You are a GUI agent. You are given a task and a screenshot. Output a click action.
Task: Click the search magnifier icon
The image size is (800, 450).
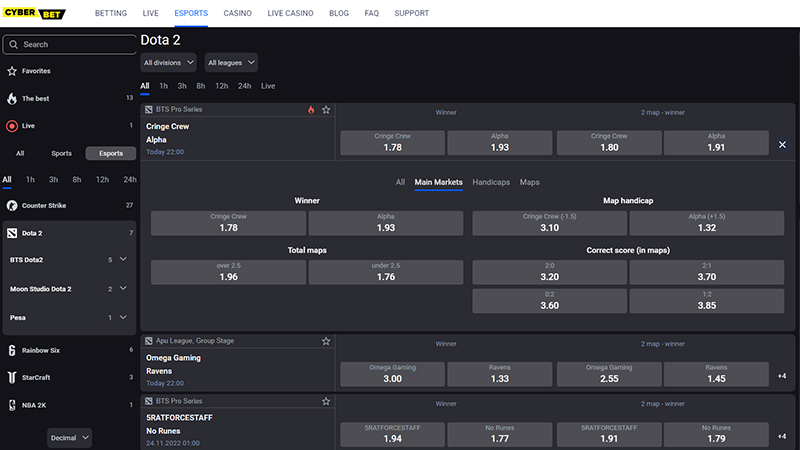point(14,44)
